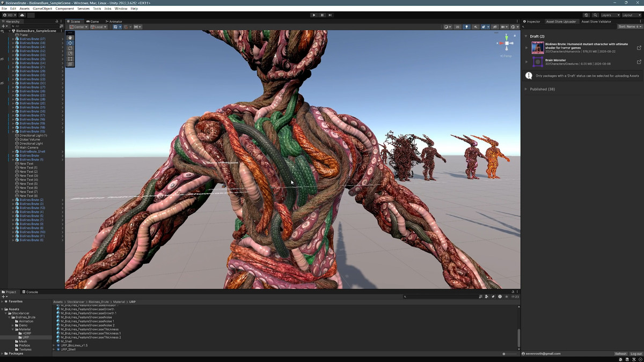Screen dimensions: 644x362
Task: Open the Local handle rotation dropdown
Action: pyautogui.click(x=98, y=27)
